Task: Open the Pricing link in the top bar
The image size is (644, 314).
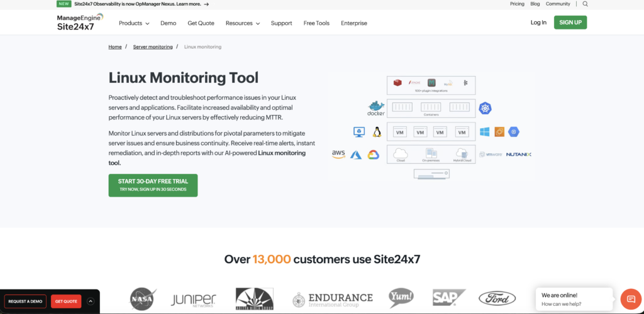Action: pos(517,4)
